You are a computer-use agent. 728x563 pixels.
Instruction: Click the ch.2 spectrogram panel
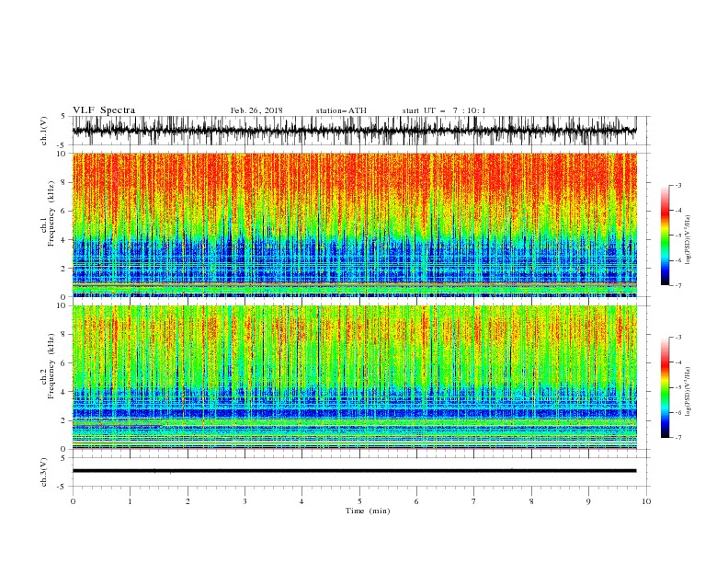[355, 377]
